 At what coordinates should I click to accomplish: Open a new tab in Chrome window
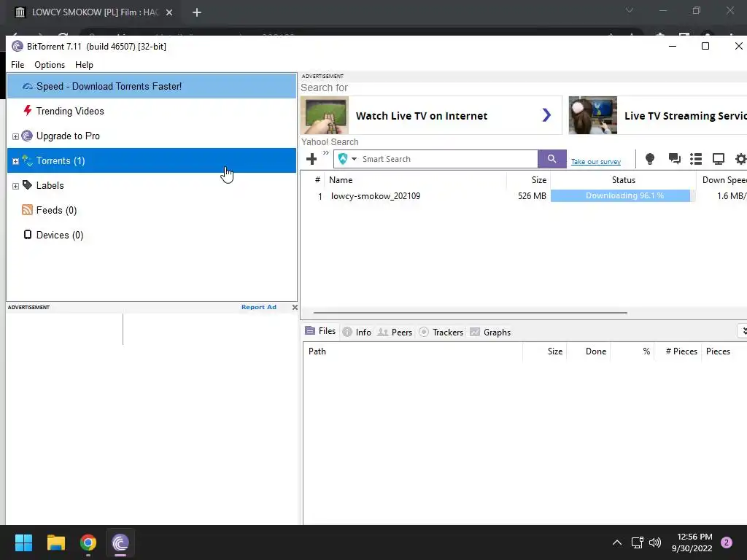[197, 12]
